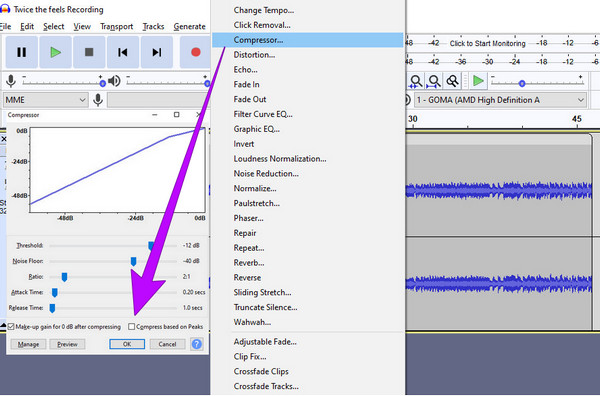The image size is (600, 396).
Task: Click the Fit Project zoom icon
Action: tap(434, 81)
